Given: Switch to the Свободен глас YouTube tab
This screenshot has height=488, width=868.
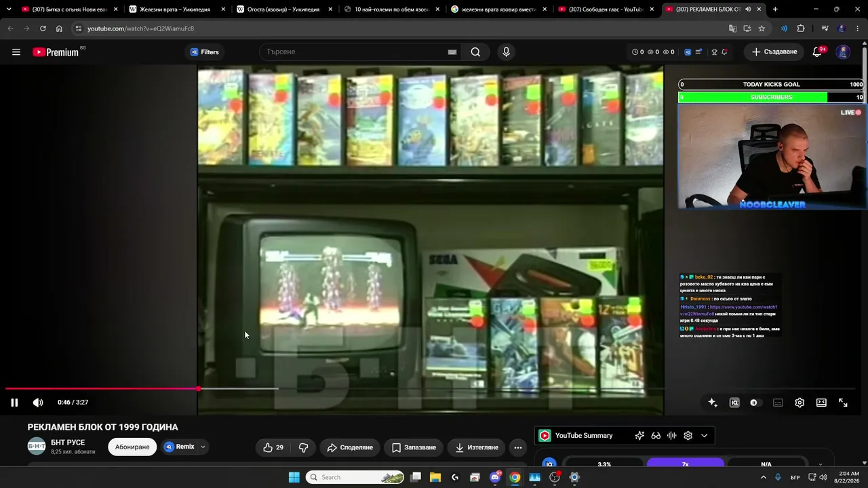Looking at the screenshot, I should 605,9.
